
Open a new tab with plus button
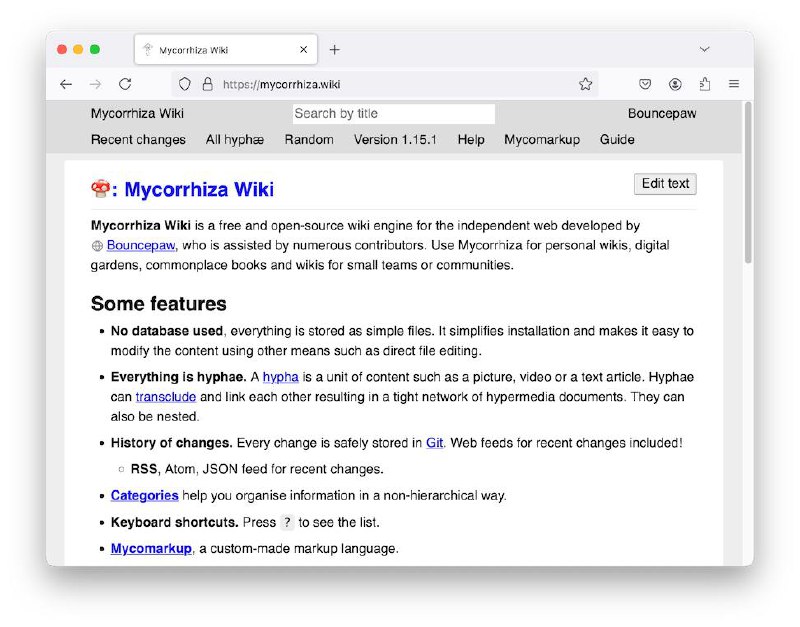coord(334,49)
